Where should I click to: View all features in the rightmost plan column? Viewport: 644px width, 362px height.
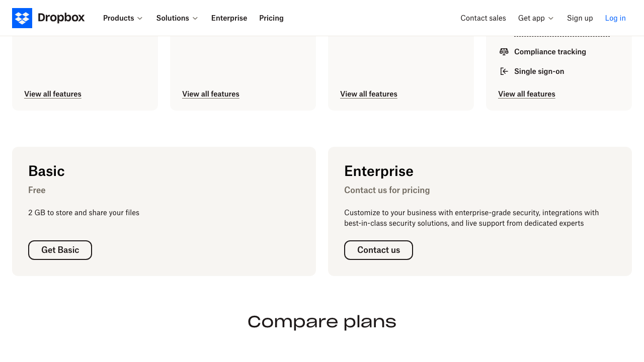click(x=526, y=94)
